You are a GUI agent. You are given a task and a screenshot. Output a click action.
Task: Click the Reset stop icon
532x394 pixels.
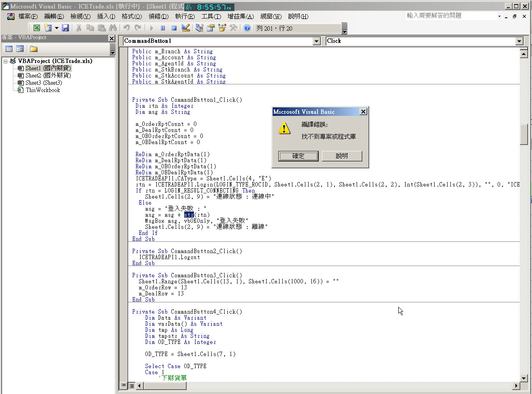(174, 28)
